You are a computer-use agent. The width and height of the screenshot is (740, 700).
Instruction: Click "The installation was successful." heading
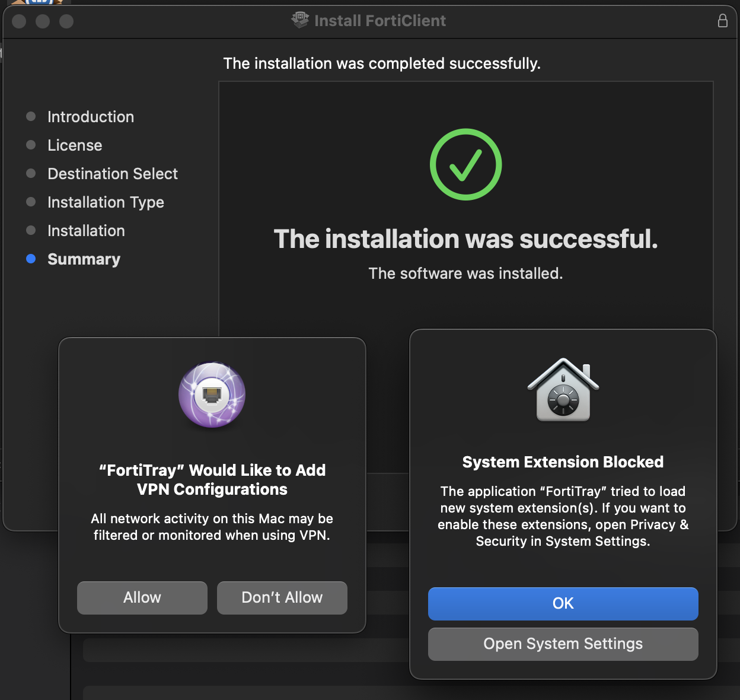point(465,239)
